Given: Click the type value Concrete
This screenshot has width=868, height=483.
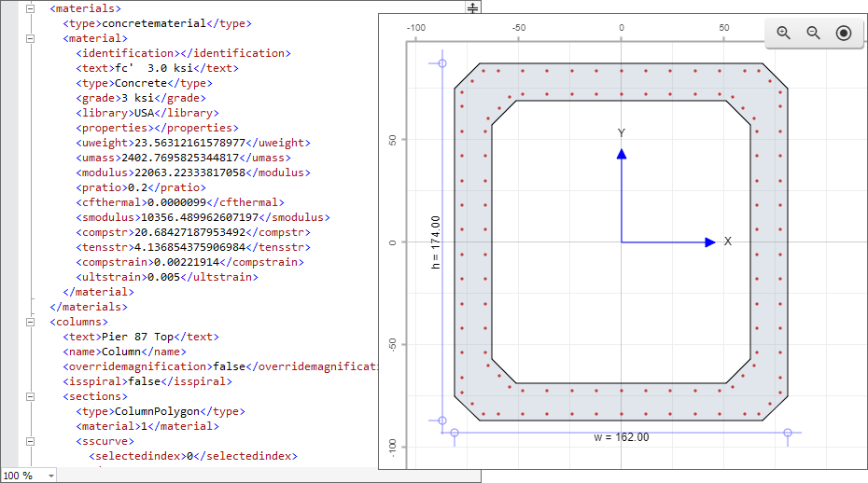Looking at the screenshot, I should pos(141,84).
